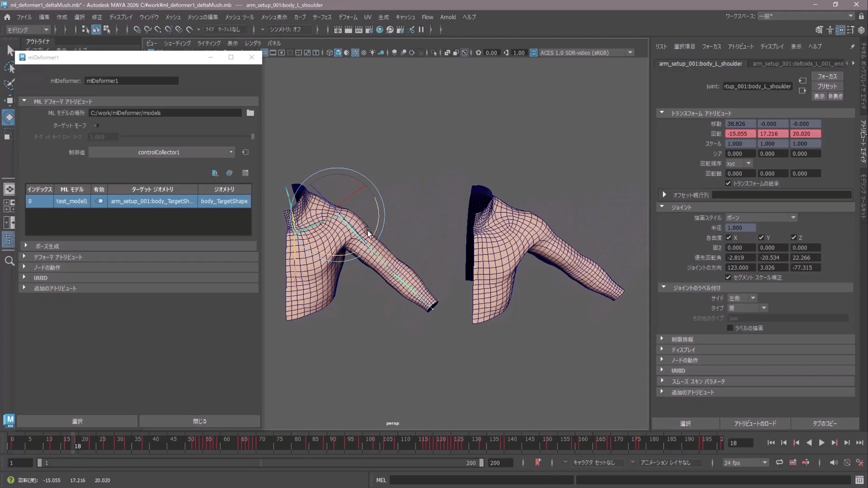This screenshot has height=488, width=868.
Task: Activate the Paint selection tool
Action: [x=9, y=84]
